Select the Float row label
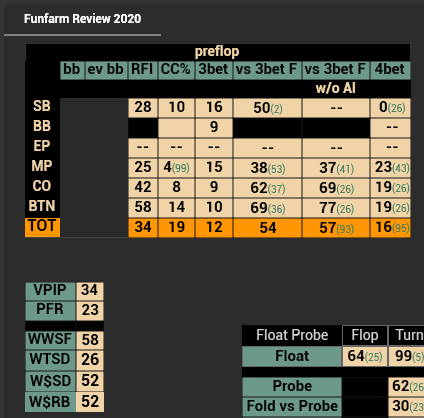This screenshot has width=424, height=418. [x=292, y=356]
